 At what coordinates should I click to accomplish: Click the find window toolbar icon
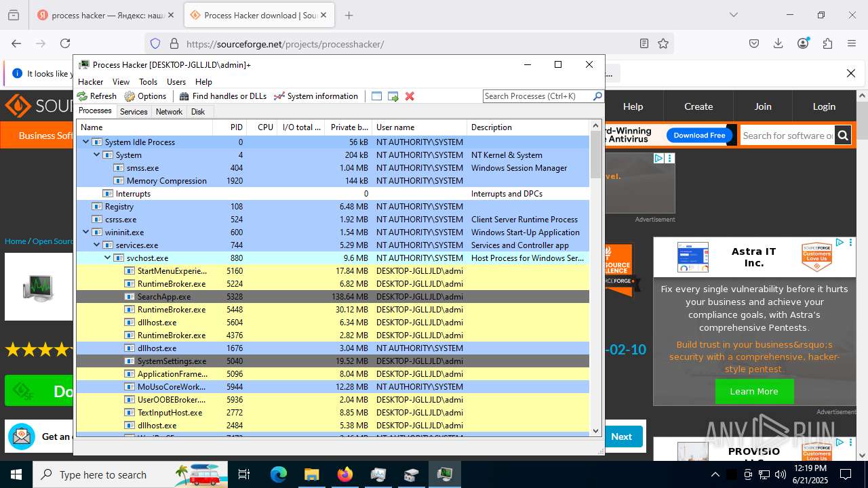pyautogui.click(x=377, y=96)
